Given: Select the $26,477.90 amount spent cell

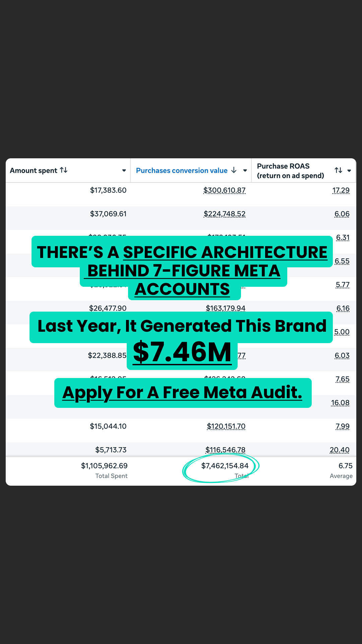Looking at the screenshot, I should (x=108, y=308).
